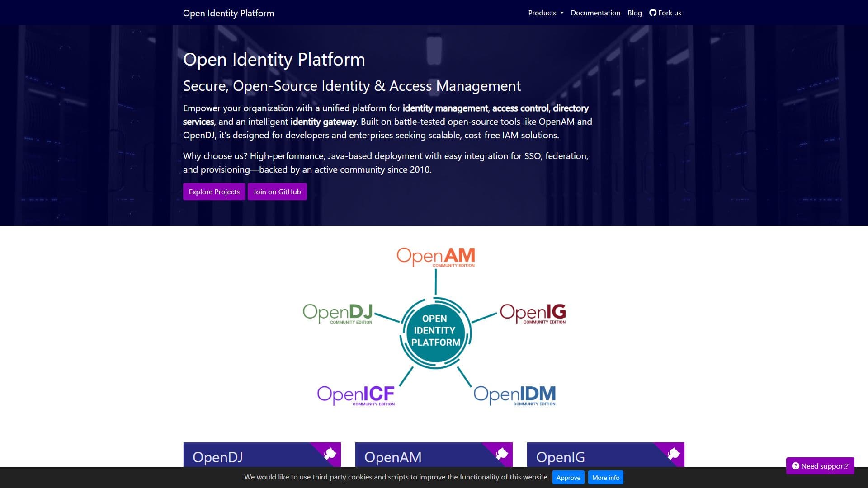
Task: Open the Need support? widget
Action: 820,466
